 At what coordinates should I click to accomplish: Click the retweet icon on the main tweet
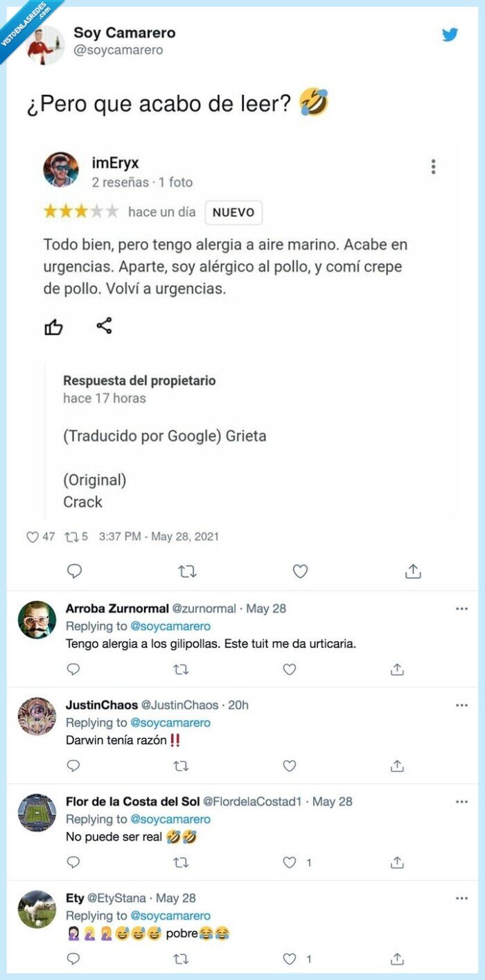pyautogui.click(x=187, y=571)
